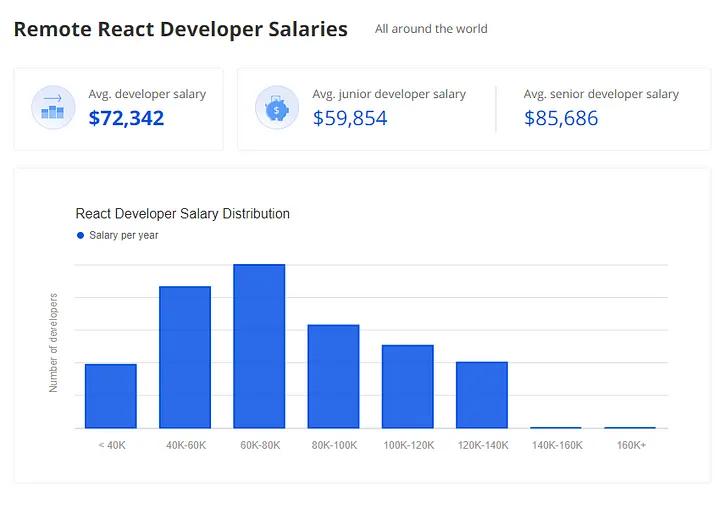
Task: Click the React Developer Salary Distribution title
Action: click(x=182, y=214)
